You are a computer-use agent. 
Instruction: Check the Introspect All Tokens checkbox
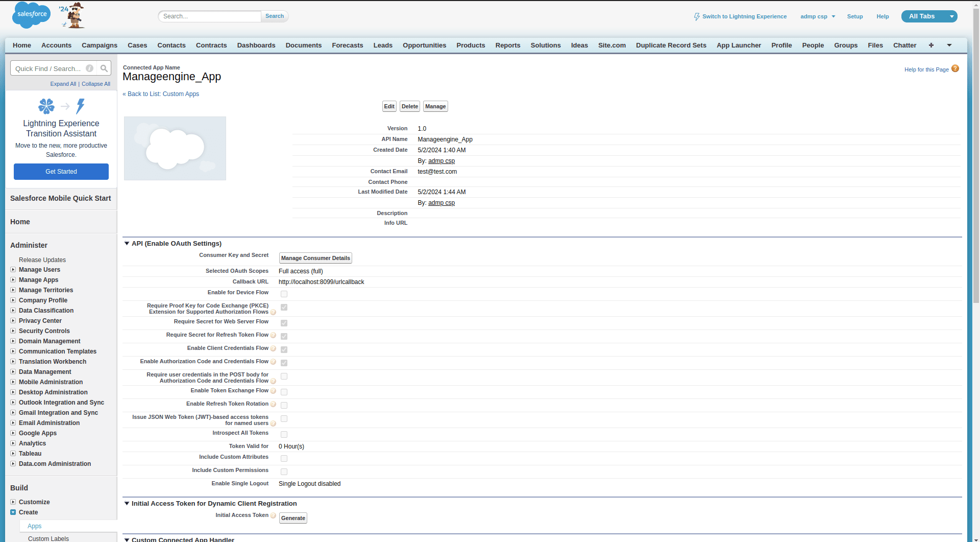pyautogui.click(x=284, y=434)
